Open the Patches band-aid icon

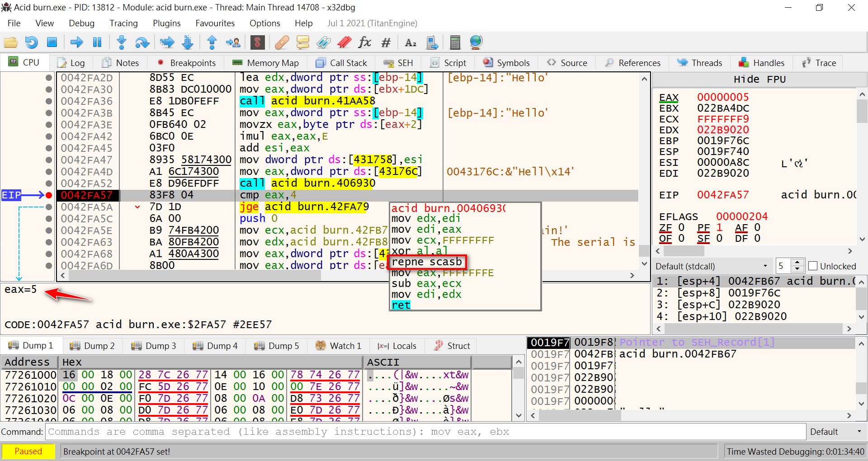click(x=282, y=42)
